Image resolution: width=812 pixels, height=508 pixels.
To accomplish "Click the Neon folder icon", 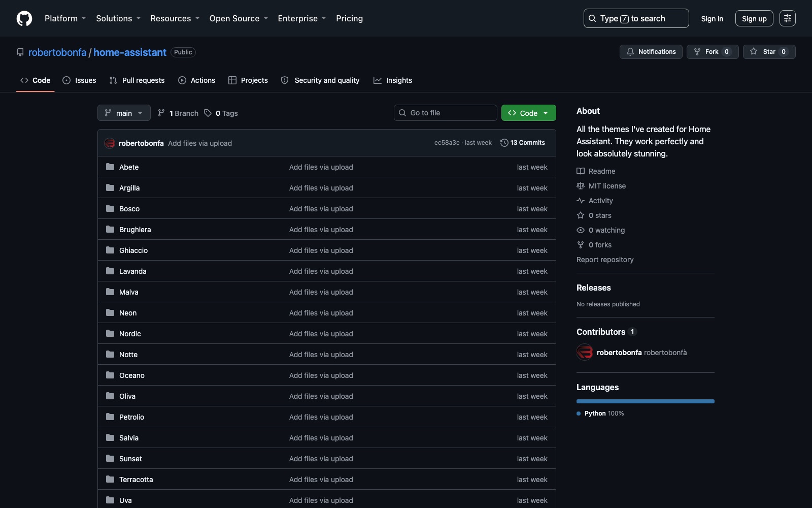I will [110, 312].
